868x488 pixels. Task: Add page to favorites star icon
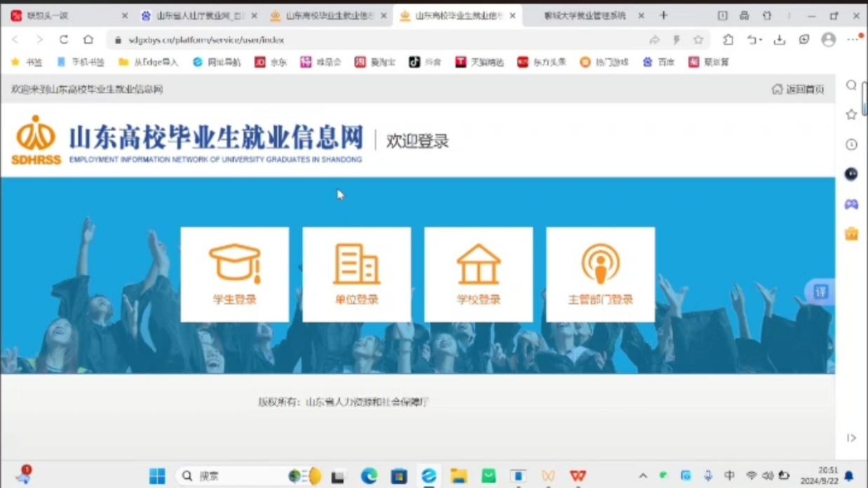[x=698, y=40]
